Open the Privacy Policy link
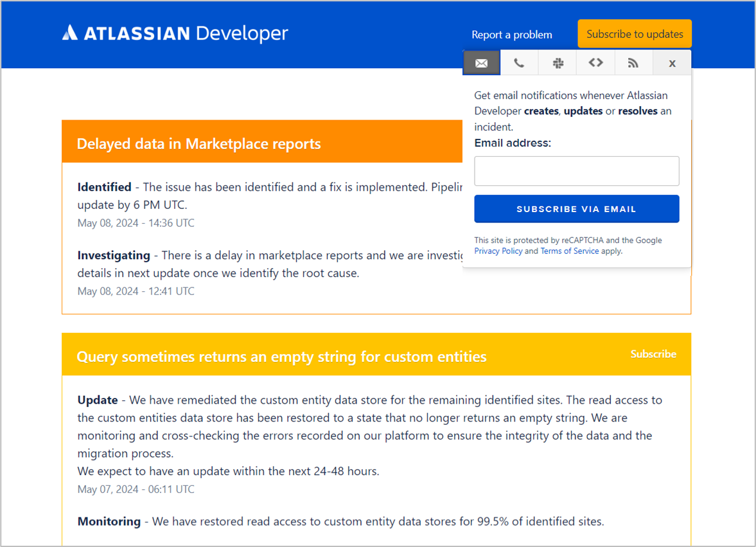This screenshot has height=547, width=756. pos(498,251)
